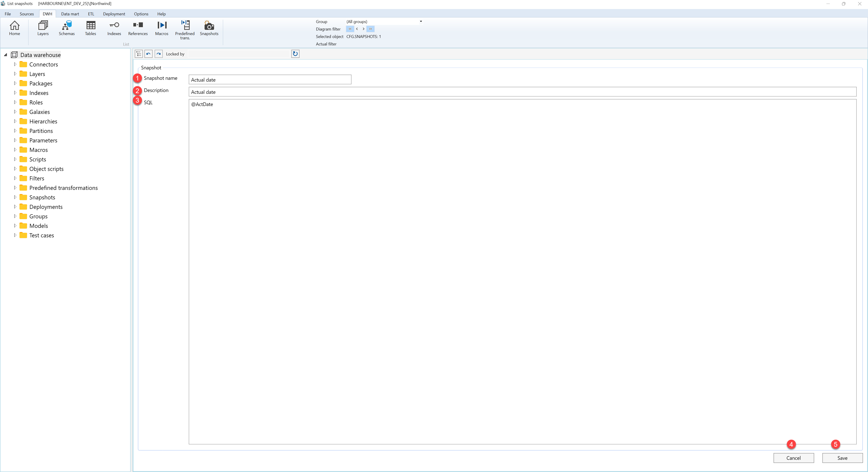Click the Test cases folder icon
The height and width of the screenshot is (472, 868).
click(x=23, y=235)
